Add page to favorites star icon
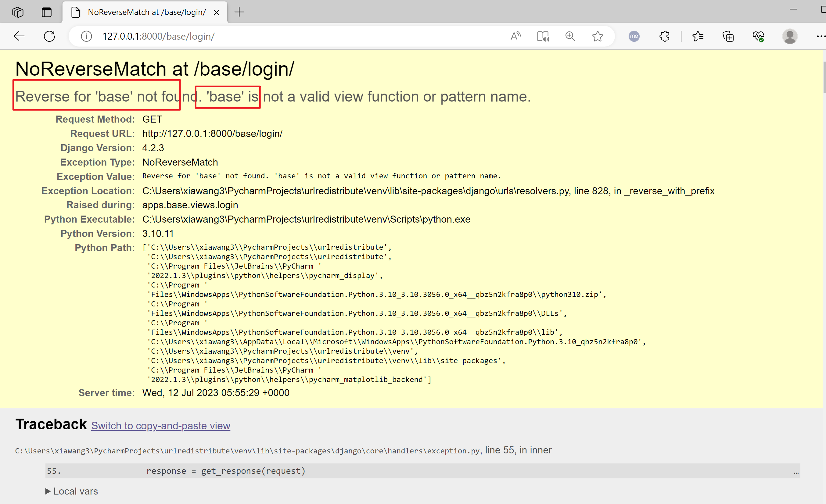826x504 pixels. (597, 36)
